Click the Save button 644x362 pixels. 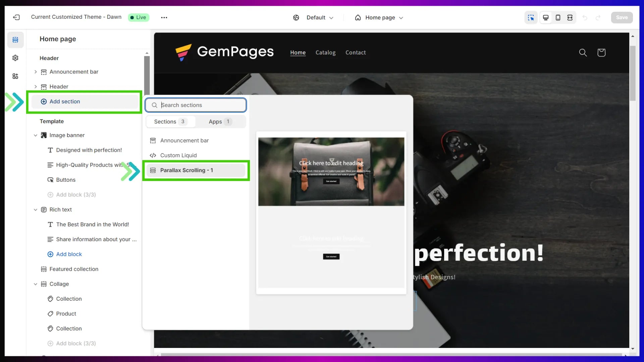click(622, 17)
